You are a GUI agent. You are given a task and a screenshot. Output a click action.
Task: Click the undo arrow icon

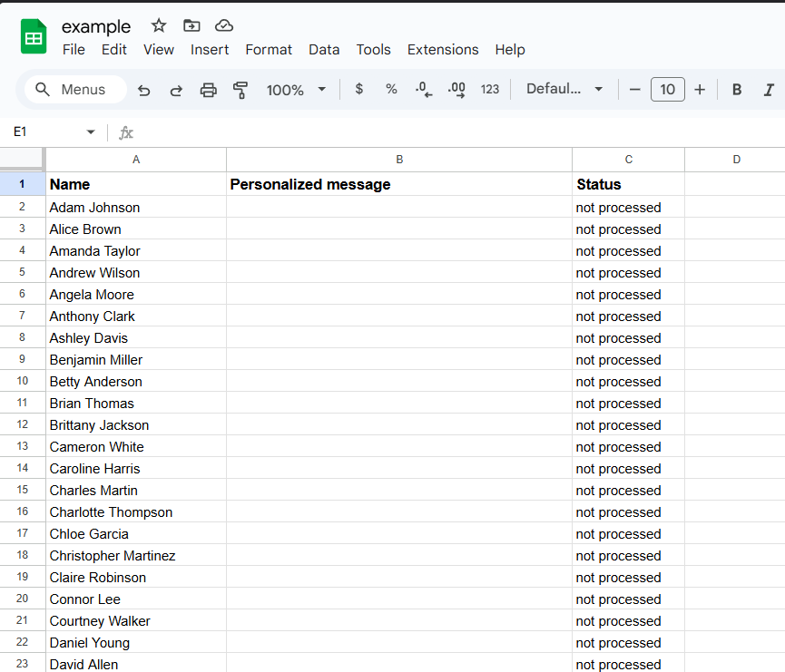(143, 90)
